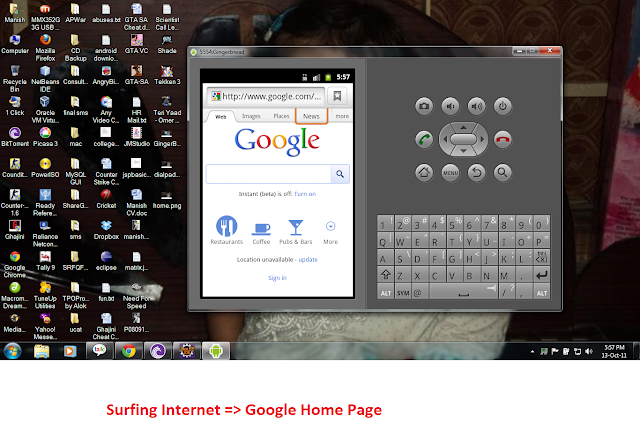Viewport: 640px width, 446px height.
Task: Click the bookmark icon beside URL bar
Action: click(x=337, y=96)
